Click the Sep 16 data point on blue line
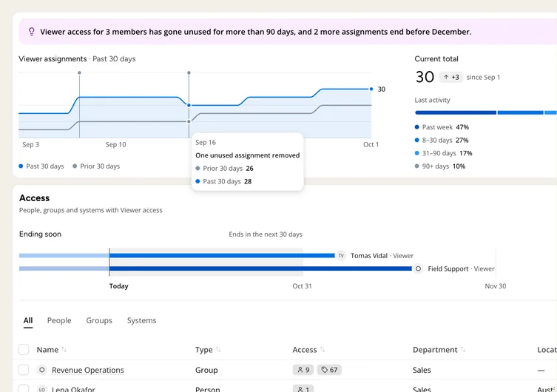The image size is (557, 392). 189,106
